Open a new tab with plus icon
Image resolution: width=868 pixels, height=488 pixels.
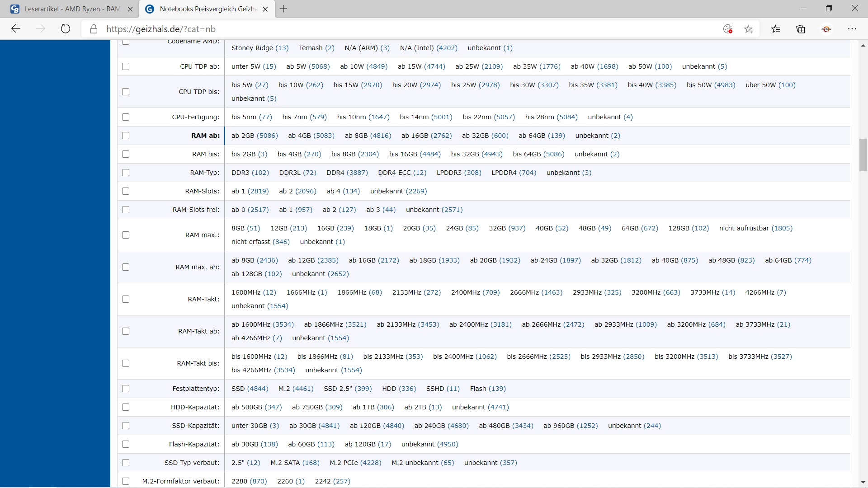(283, 9)
